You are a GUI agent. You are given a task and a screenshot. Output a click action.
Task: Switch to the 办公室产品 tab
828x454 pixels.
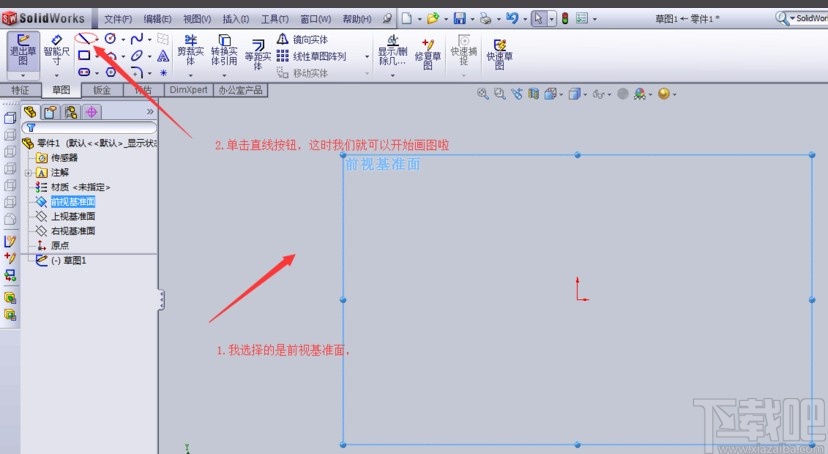click(240, 90)
